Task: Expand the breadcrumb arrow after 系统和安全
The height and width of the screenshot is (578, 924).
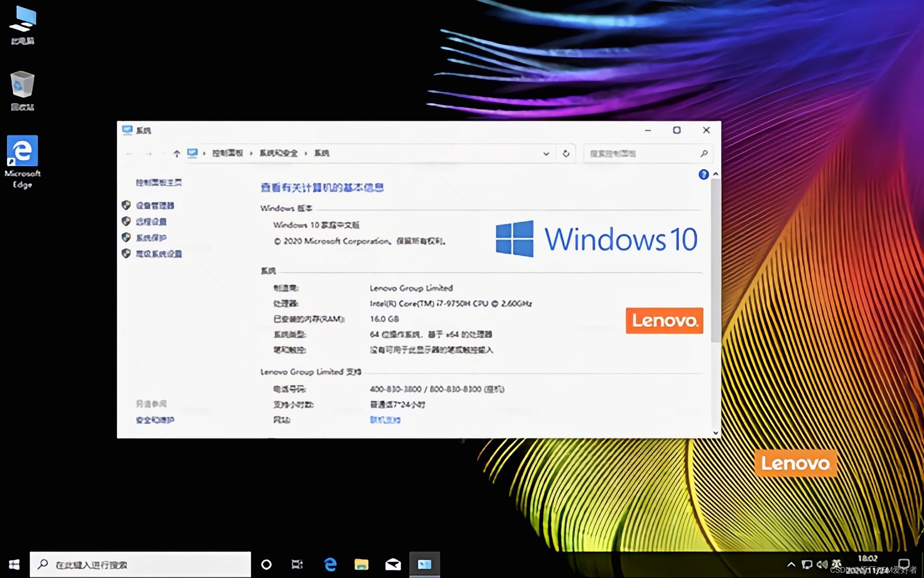Action: coord(306,153)
